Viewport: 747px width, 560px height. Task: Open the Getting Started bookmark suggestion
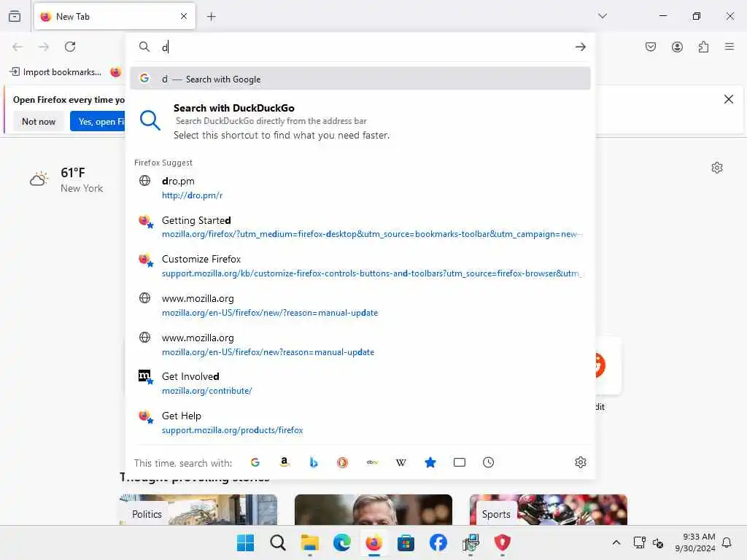pos(360,227)
